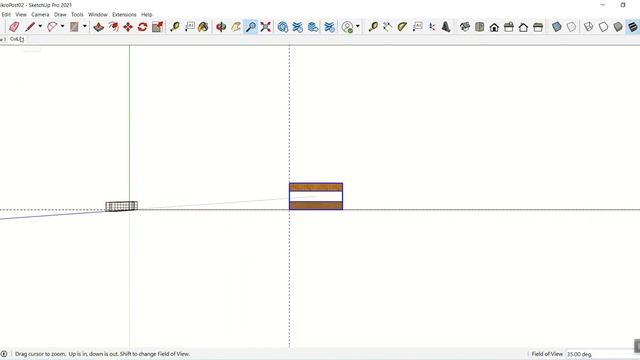Minimize the SketchUp window
640x360 pixels.
[x=603, y=5]
